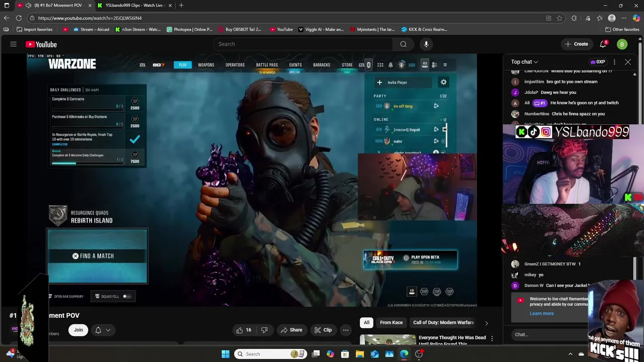
Task: Open the Photopea bookmark
Action: point(190,29)
